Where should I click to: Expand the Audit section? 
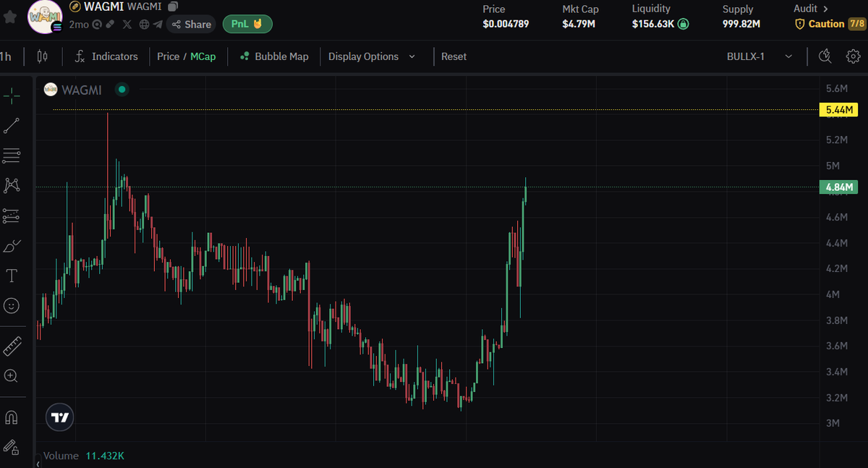(810, 9)
